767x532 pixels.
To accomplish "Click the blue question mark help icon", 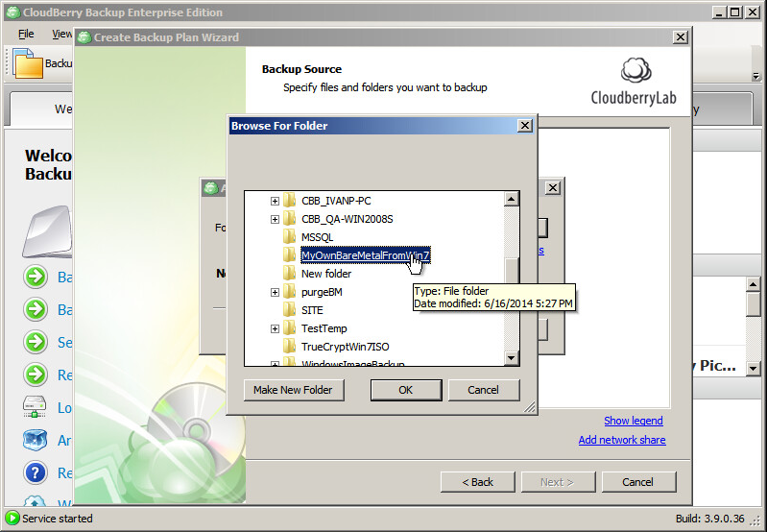I will tap(36, 472).
